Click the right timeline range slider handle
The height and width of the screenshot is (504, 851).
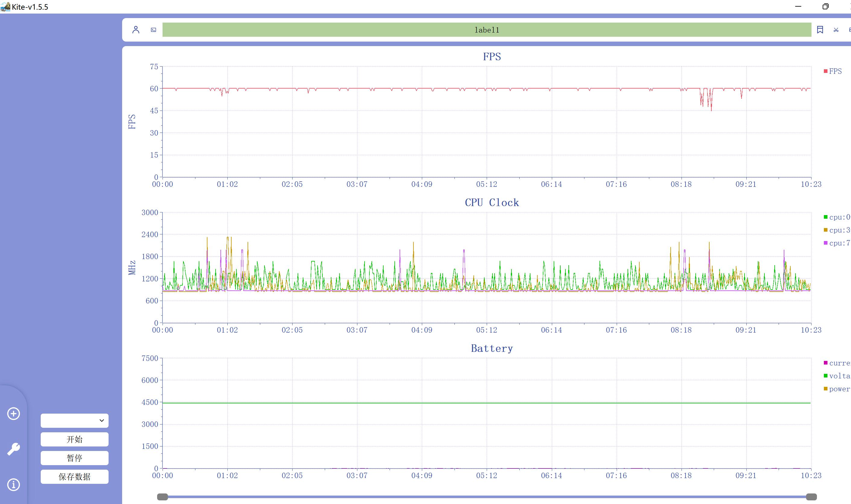(x=811, y=497)
